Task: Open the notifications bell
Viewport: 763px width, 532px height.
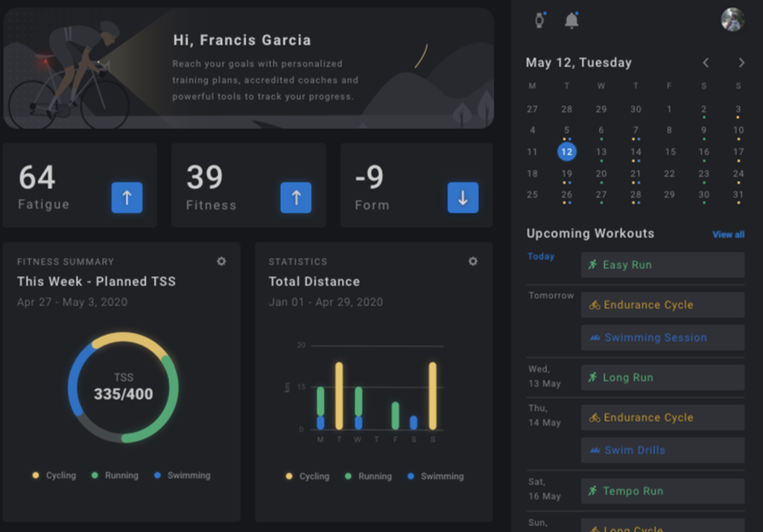Action: click(572, 20)
